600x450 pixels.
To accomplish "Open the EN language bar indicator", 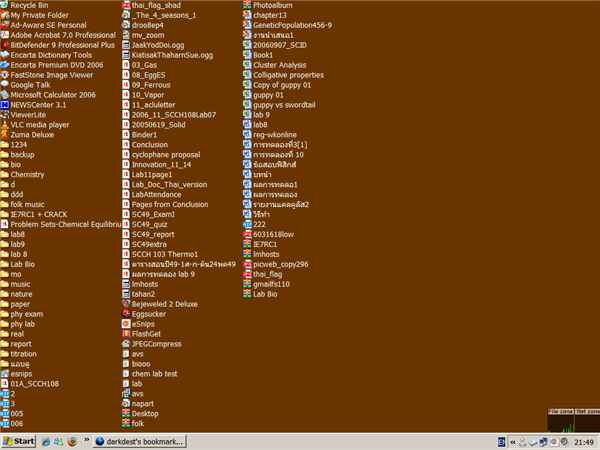I will pos(502,442).
